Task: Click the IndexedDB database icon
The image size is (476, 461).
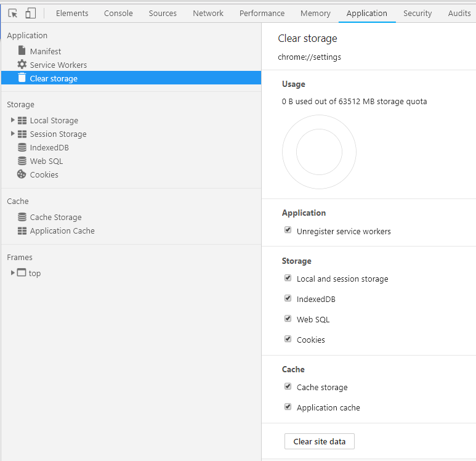Action: pos(22,147)
